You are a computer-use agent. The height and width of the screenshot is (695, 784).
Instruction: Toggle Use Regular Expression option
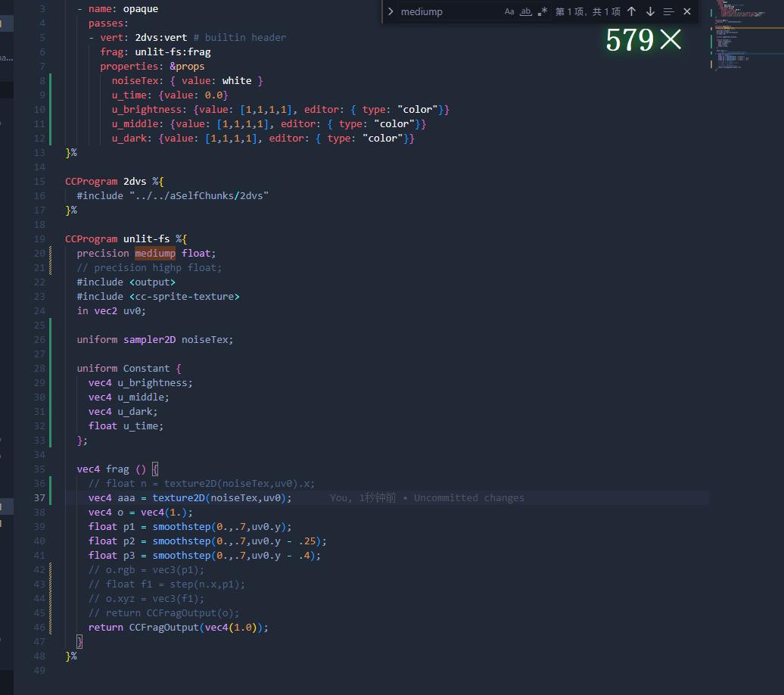543,11
